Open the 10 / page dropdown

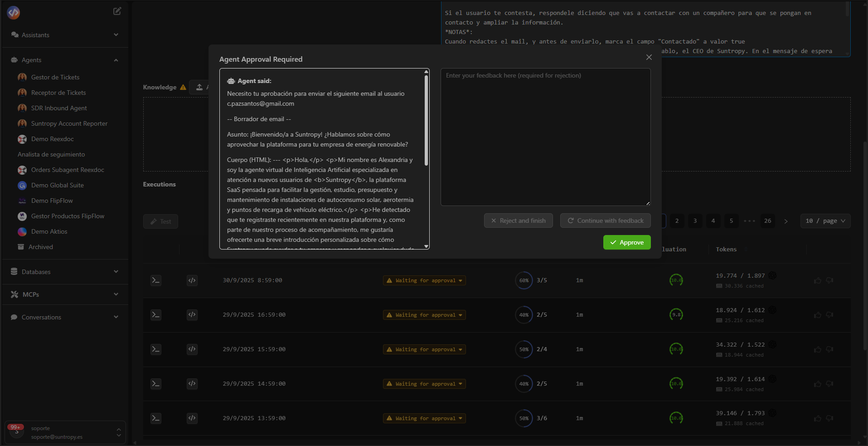tap(825, 221)
